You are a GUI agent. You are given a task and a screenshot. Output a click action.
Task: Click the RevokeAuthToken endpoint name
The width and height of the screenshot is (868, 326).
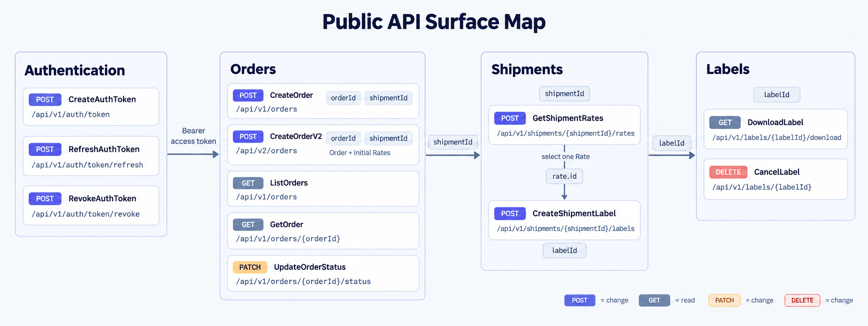coord(102,199)
